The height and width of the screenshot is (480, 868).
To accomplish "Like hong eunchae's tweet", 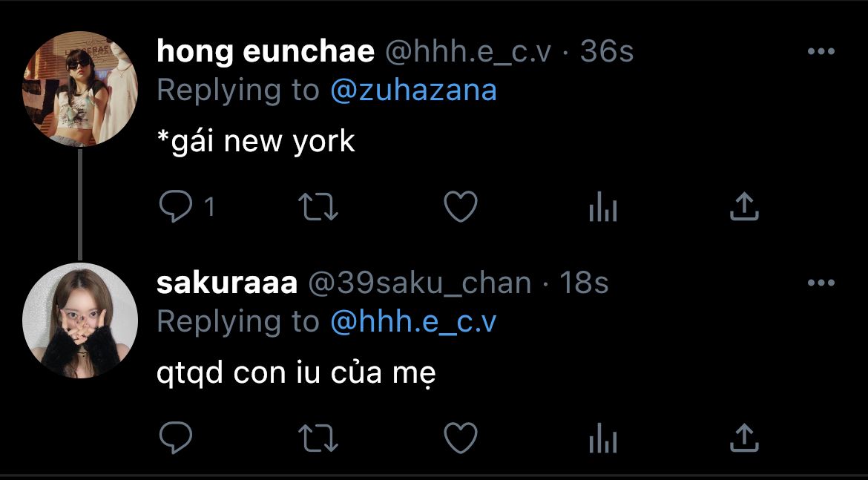I will point(461,206).
